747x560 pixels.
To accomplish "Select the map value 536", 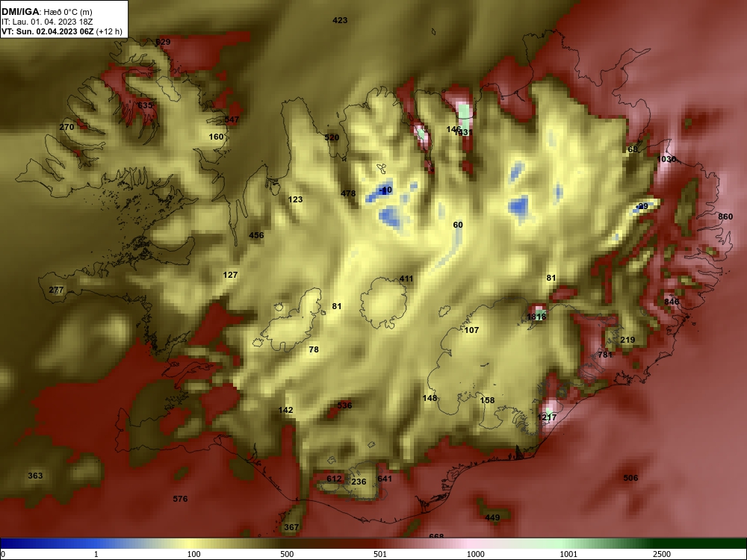I will (x=344, y=405).
